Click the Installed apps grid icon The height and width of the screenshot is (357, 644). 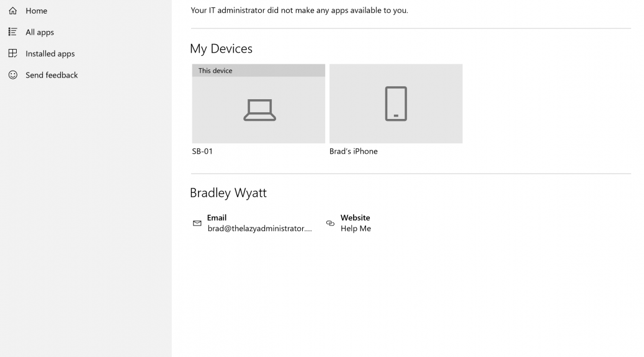[x=13, y=53]
